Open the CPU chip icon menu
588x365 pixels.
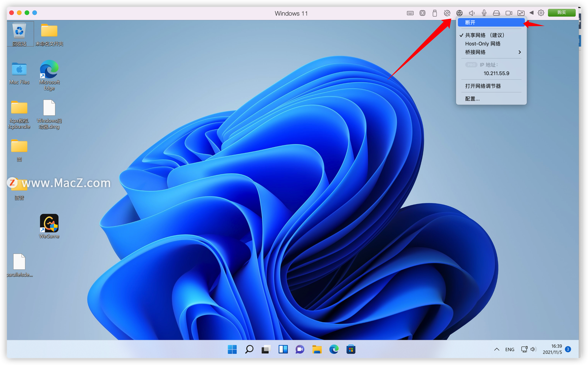click(x=422, y=13)
